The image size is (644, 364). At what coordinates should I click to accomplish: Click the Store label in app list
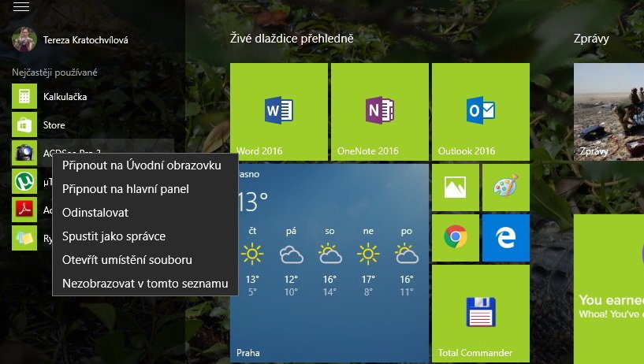coord(54,125)
